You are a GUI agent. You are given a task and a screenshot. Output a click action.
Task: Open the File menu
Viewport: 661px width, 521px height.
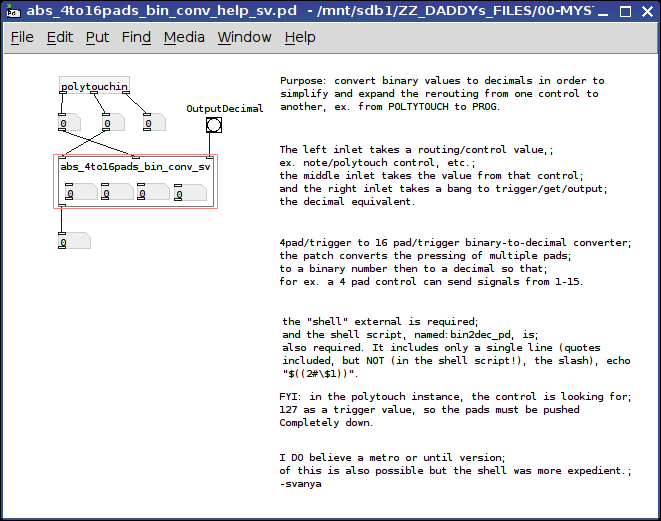[22, 38]
